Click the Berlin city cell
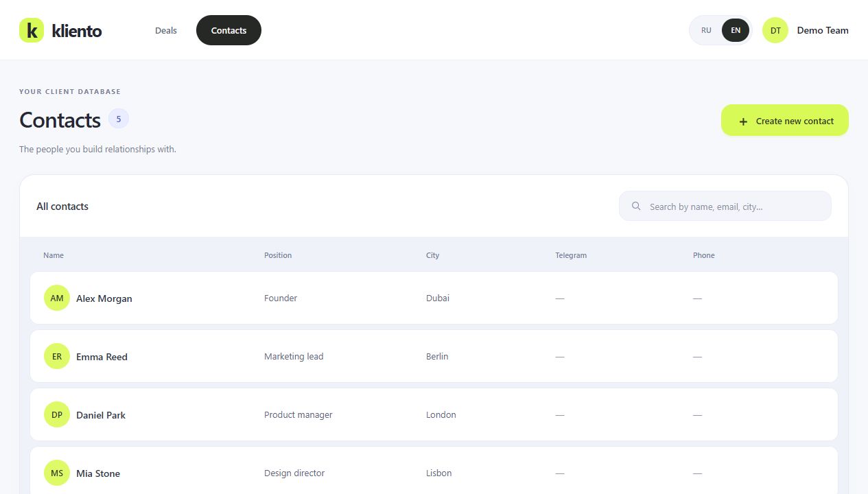This screenshot has height=494, width=868. [x=437, y=356]
